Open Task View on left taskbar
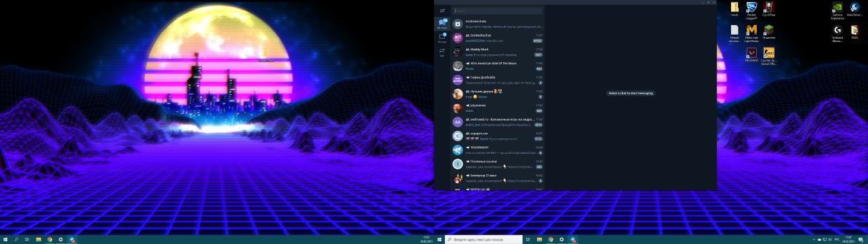868x244 pixels. pos(27,239)
